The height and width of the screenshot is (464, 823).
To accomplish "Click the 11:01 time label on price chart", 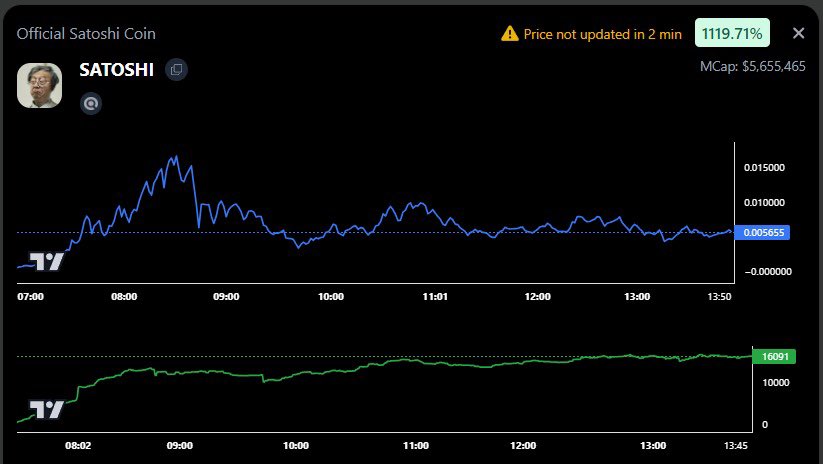I will 435,297.
